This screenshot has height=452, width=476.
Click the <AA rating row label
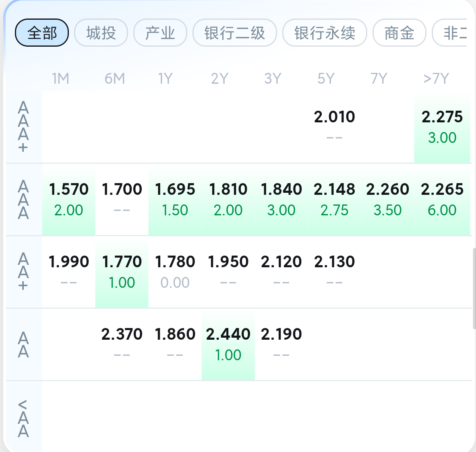tap(23, 419)
